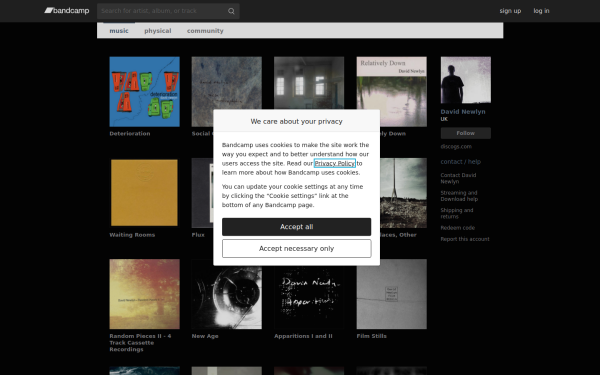600x375 pixels.
Task: Click the Film Stills album title
Action: [x=372, y=336]
